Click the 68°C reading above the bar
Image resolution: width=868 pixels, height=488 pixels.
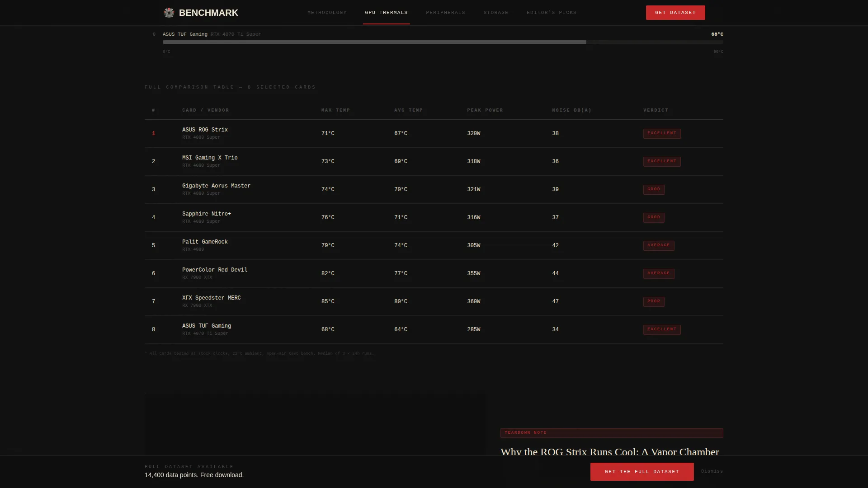tap(717, 34)
